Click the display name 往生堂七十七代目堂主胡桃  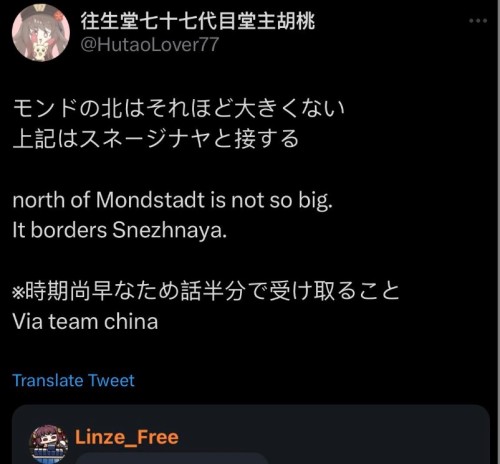[x=197, y=21]
